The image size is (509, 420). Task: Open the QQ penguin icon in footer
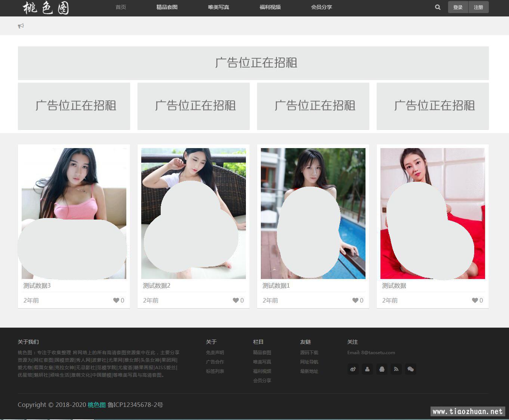tap(382, 369)
